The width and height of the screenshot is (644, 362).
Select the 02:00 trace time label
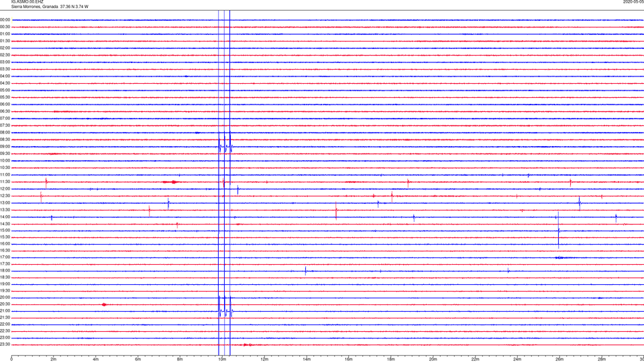coord(5,48)
